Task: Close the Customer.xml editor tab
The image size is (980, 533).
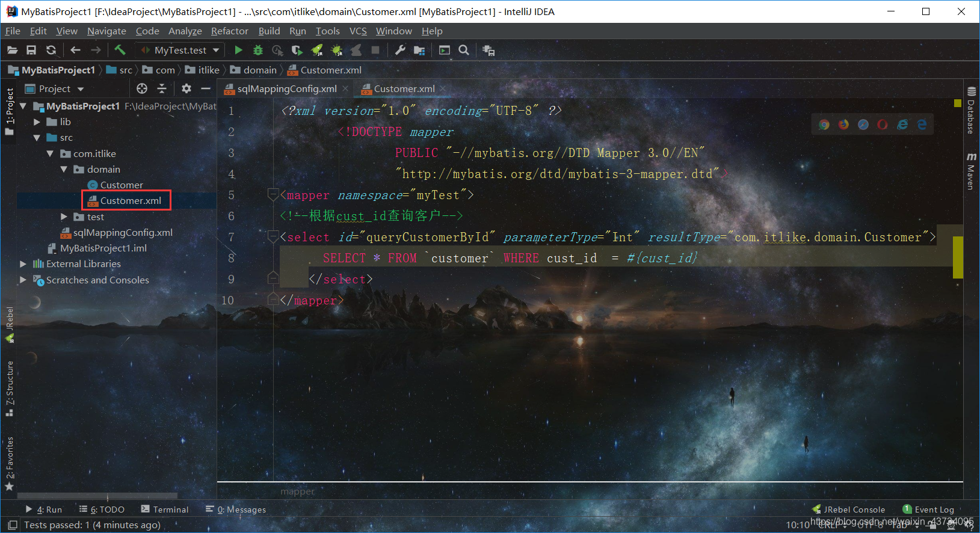Action: pyautogui.click(x=443, y=88)
